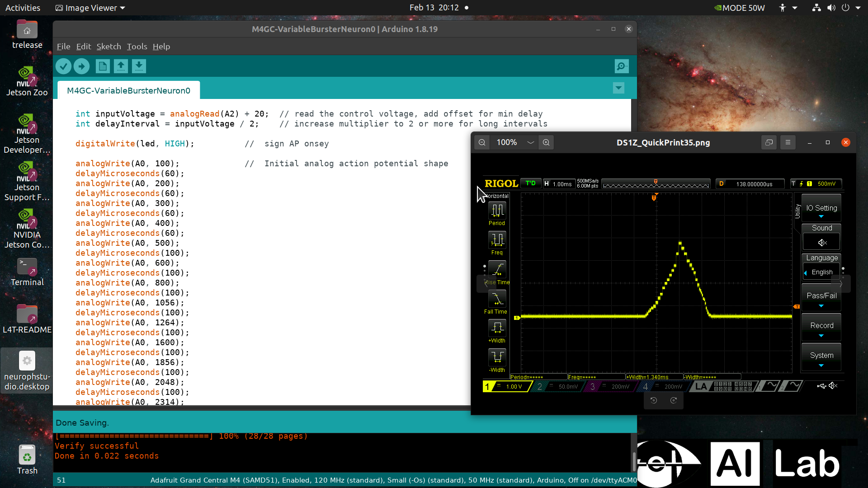Click the zoom in magnifier icon

(x=546, y=142)
